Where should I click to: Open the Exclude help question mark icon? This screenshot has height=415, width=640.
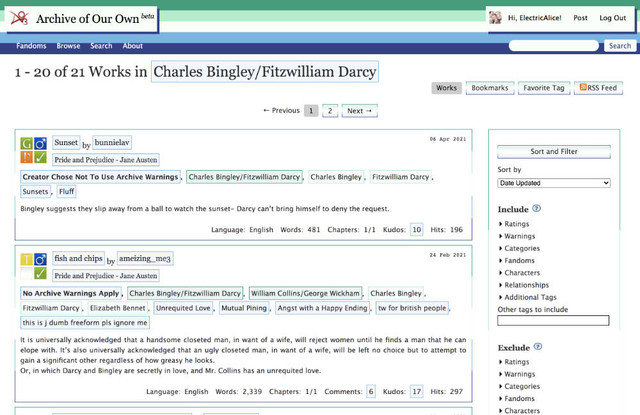point(538,347)
